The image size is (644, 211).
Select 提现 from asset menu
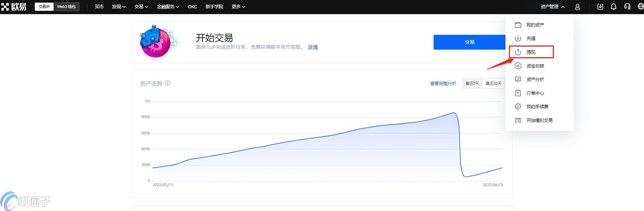531,52
